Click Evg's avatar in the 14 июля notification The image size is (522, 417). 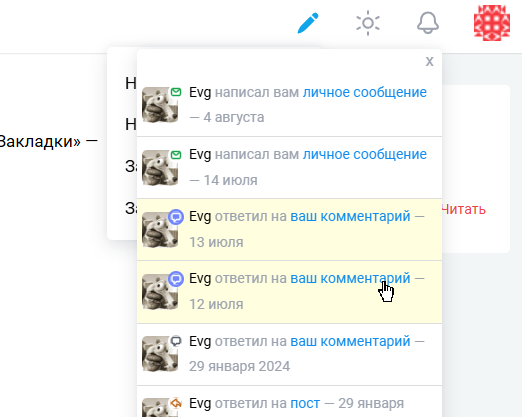[160, 168]
